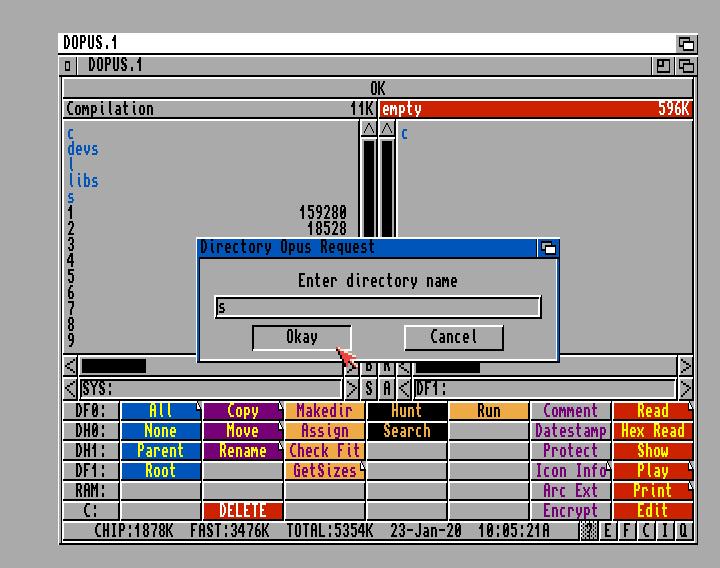Select the DF0: drive button
This screenshot has width=720, height=568.
tap(91, 411)
